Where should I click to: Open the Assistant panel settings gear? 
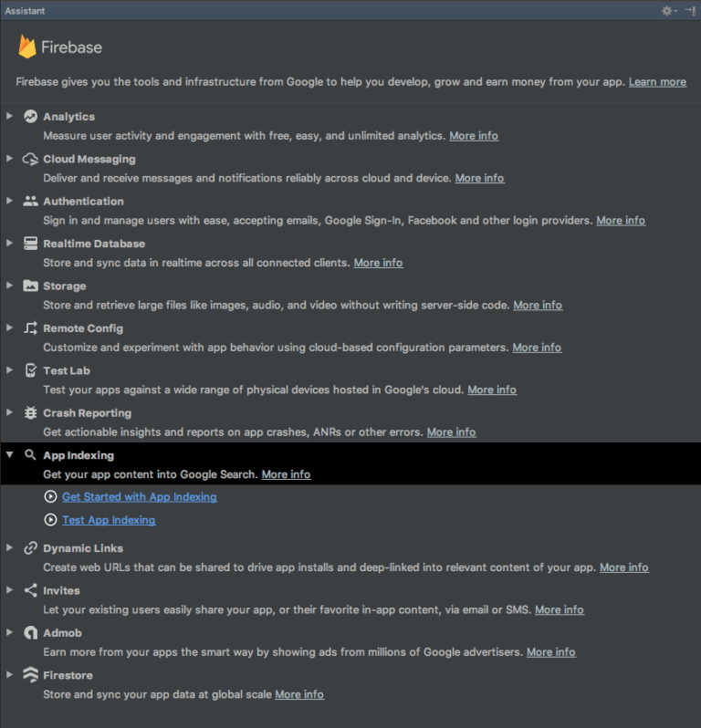click(x=667, y=10)
